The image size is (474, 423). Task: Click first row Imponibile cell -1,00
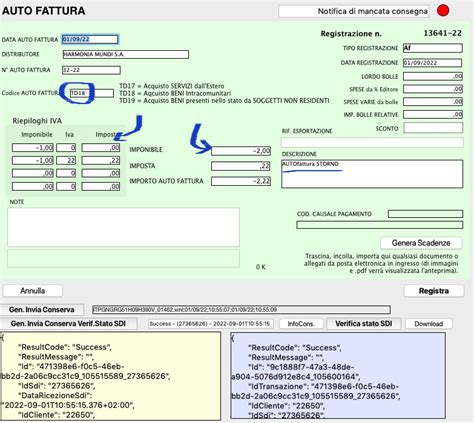pos(33,148)
